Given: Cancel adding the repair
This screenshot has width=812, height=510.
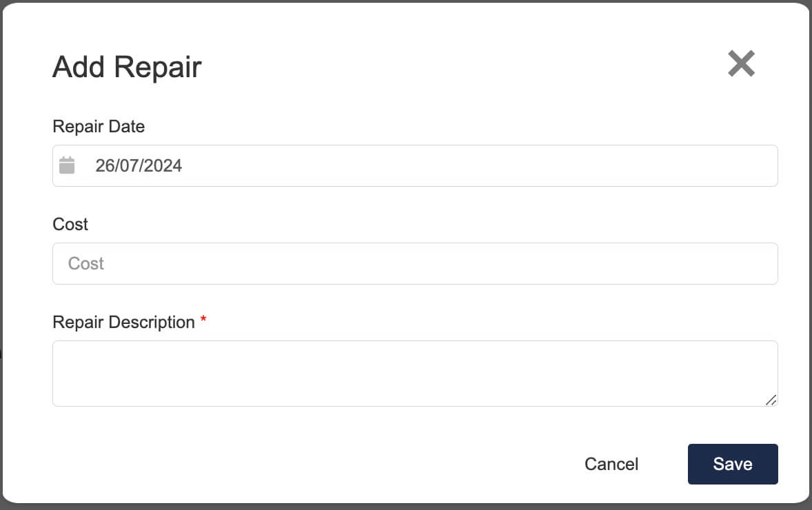Looking at the screenshot, I should (611, 464).
